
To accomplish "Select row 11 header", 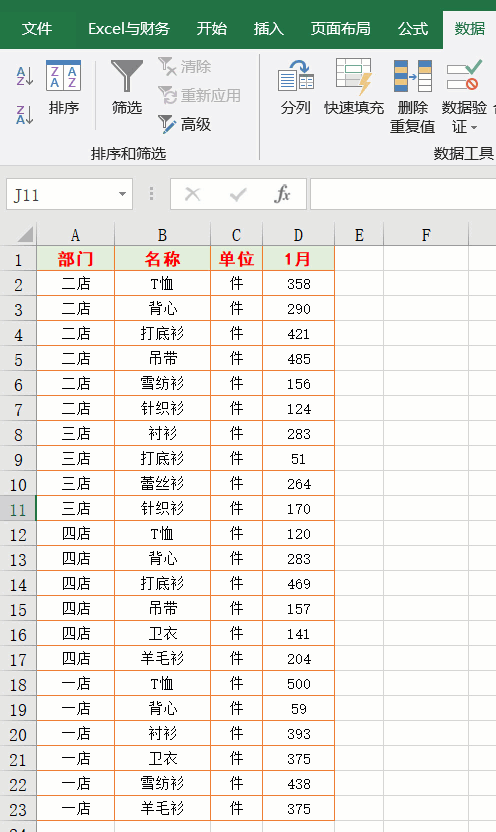I will click(18, 509).
